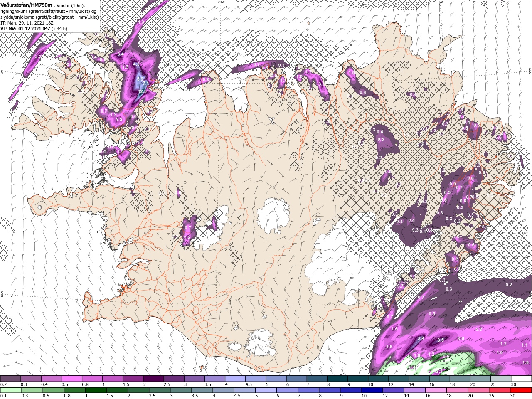
Task: Select the light grey snow swatch between 25 and 30
Action: pos(501,379)
